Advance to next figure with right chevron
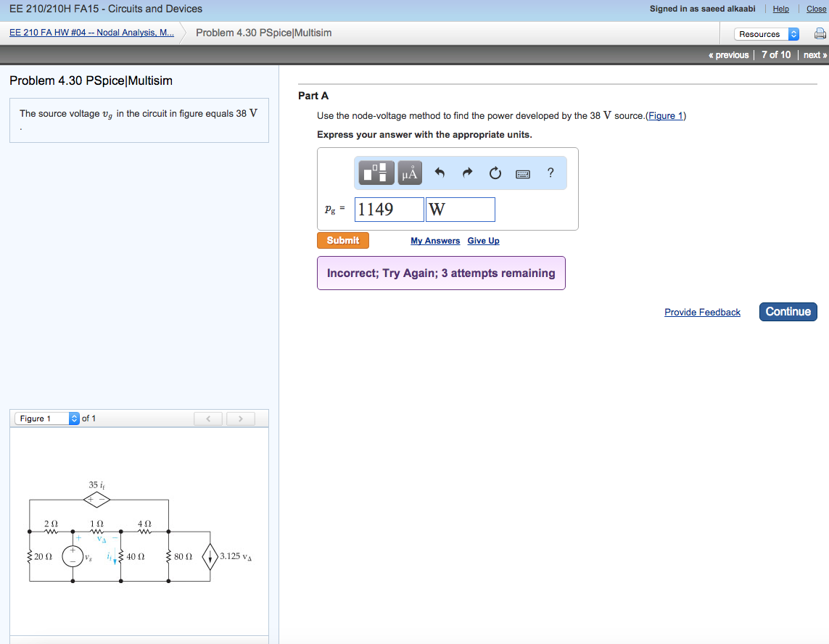Screen dimensions: 829x644 coord(240,418)
